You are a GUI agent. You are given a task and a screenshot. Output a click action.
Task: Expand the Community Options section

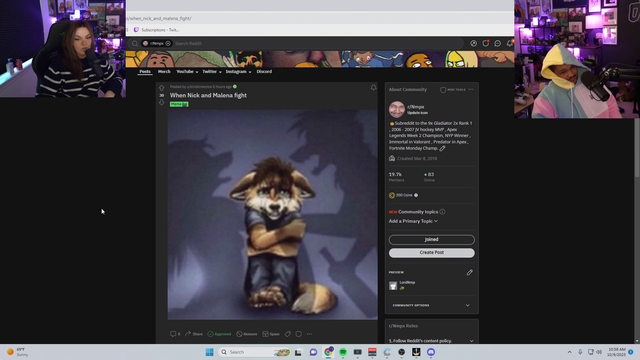coord(431,305)
